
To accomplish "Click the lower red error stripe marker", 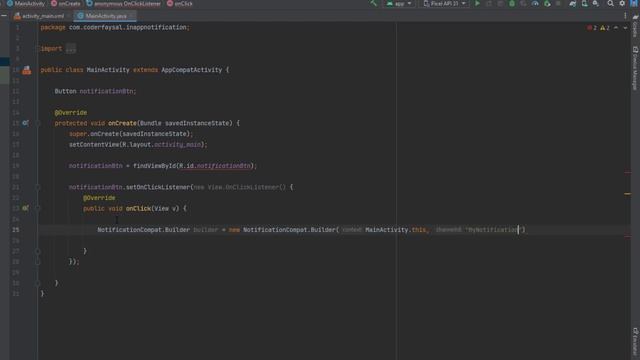I will coord(627,237).
